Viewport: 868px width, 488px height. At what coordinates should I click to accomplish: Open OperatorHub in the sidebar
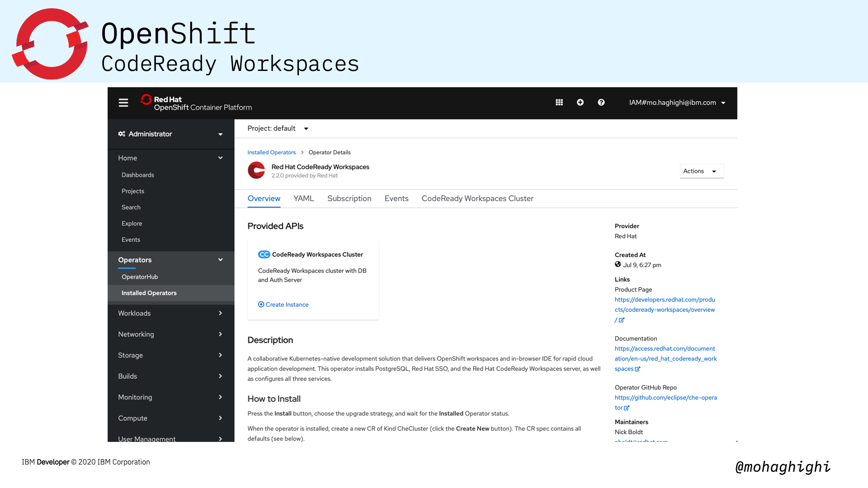click(x=140, y=277)
